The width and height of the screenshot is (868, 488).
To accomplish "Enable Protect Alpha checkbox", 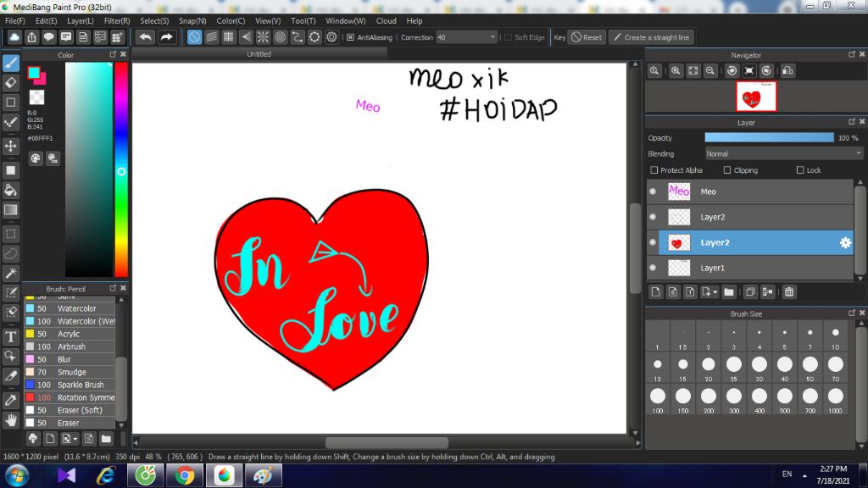I will (654, 169).
